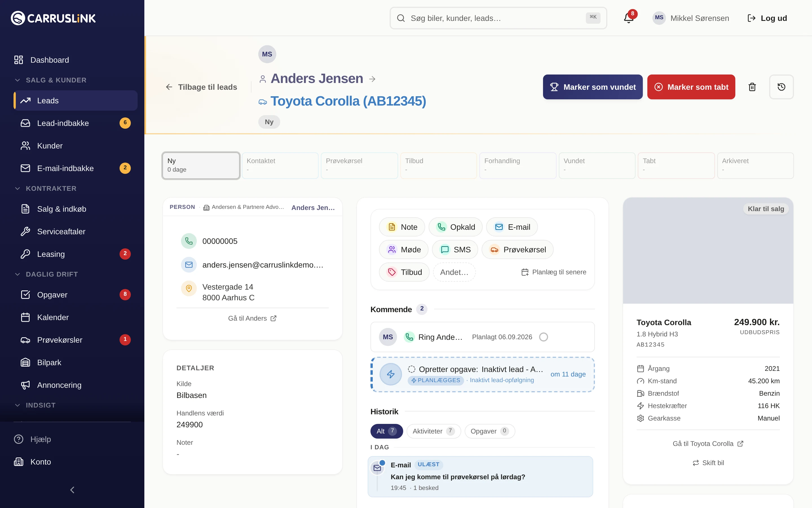Click the Dashboard grid icon
This screenshot has width=812, height=508.
pyautogui.click(x=18, y=60)
